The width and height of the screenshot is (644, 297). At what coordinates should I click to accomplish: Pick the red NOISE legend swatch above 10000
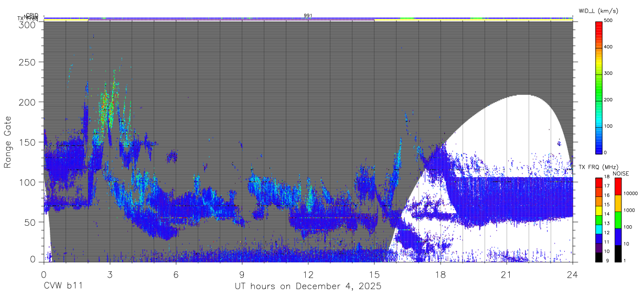618,186
